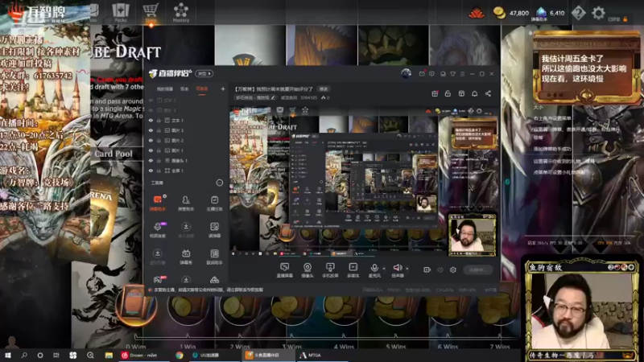This screenshot has width=644, height=362.
Task: Open the Store tab in MTG Arena
Action: tap(151, 13)
